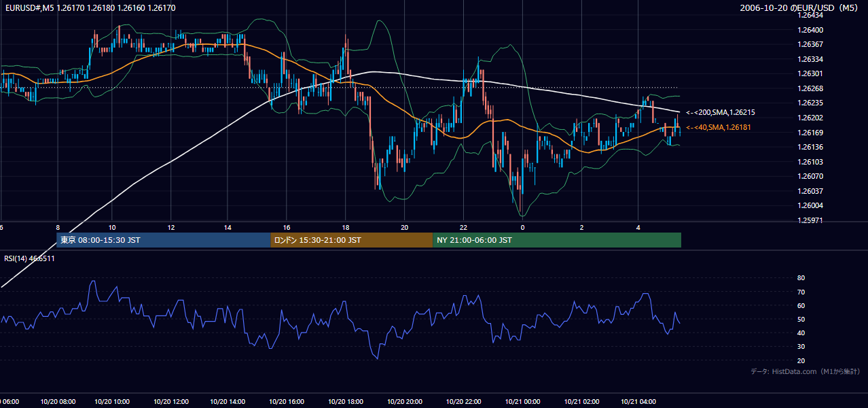Click hour tick 4 under price chart

pos(638,228)
